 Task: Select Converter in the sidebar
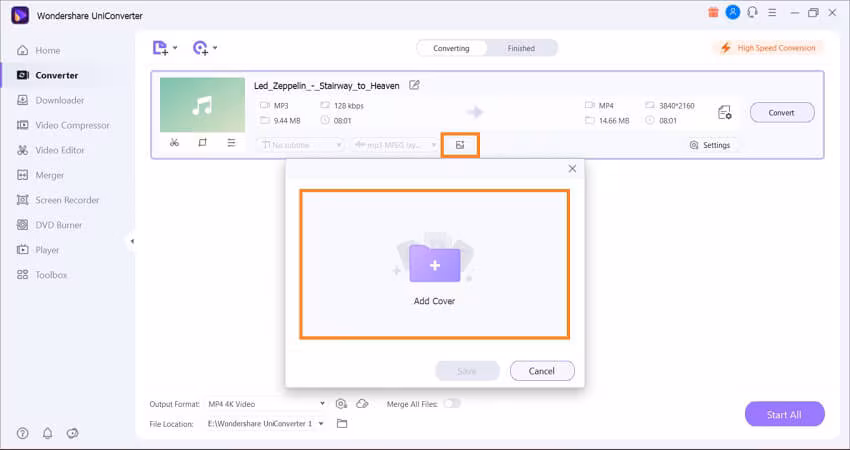(x=47, y=75)
